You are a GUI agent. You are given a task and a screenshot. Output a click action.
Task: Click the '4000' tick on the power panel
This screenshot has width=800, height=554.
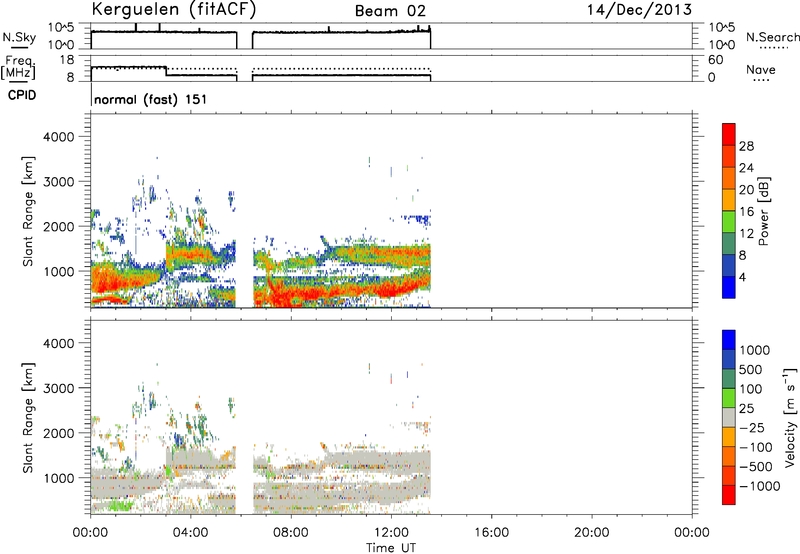[x=59, y=137]
